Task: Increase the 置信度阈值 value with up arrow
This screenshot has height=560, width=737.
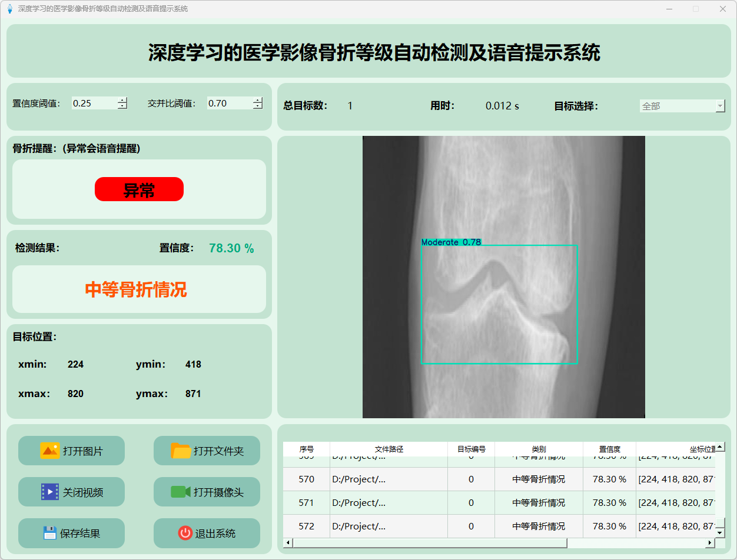Action: 122,100
